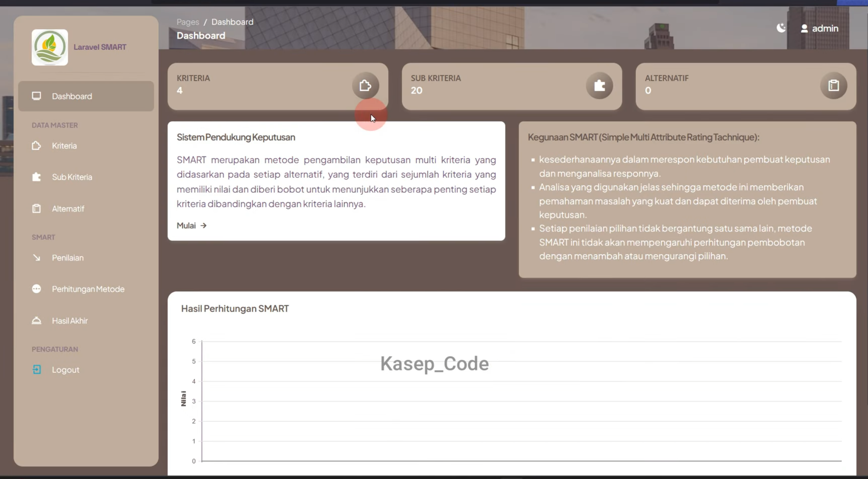The width and height of the screenshot is (868, 479).
Task: Click the Sub Kriteria card puzzle icon
Action: (599, 86)
